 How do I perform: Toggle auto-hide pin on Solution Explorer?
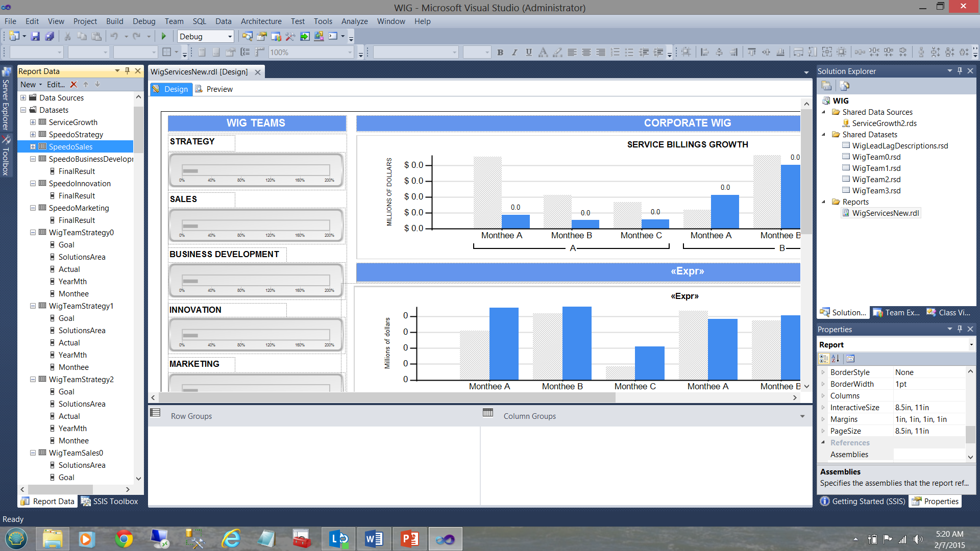pyautogui.click(x=960, y=71)
